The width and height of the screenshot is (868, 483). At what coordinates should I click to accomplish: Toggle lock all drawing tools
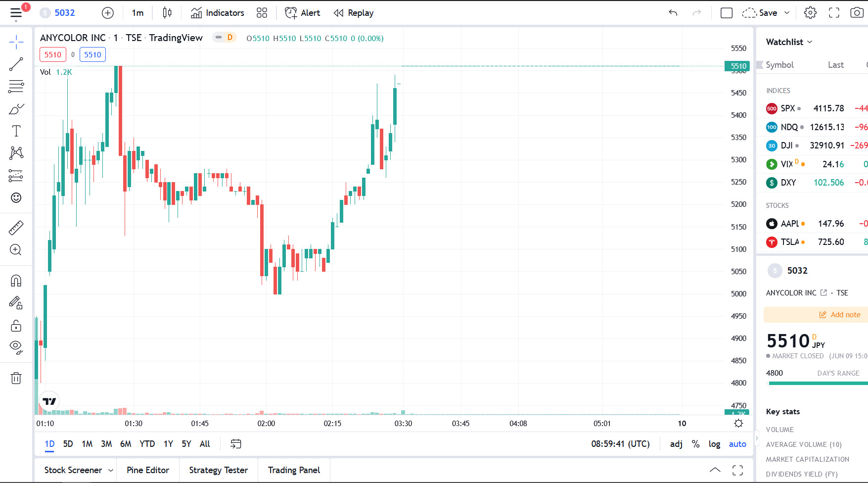[16, 326]
